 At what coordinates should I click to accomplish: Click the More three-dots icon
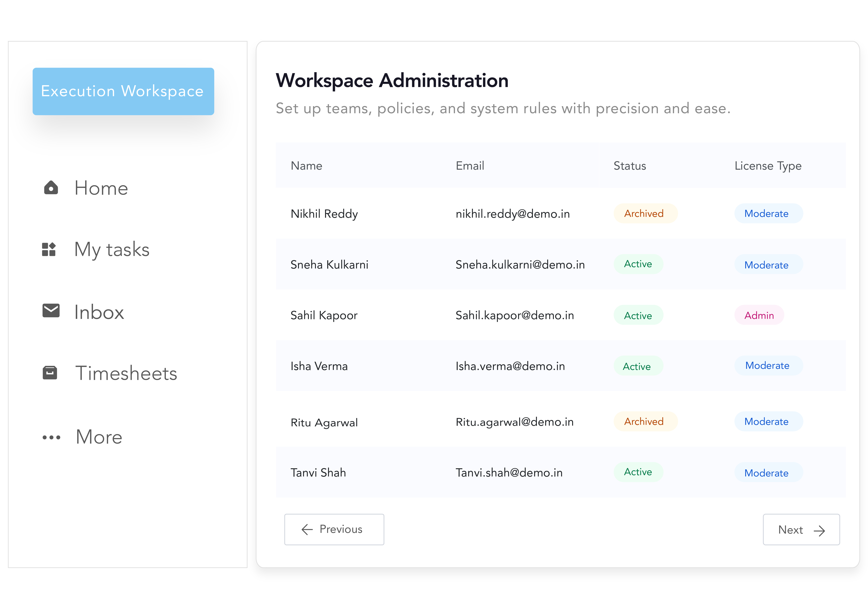[51, 437]
